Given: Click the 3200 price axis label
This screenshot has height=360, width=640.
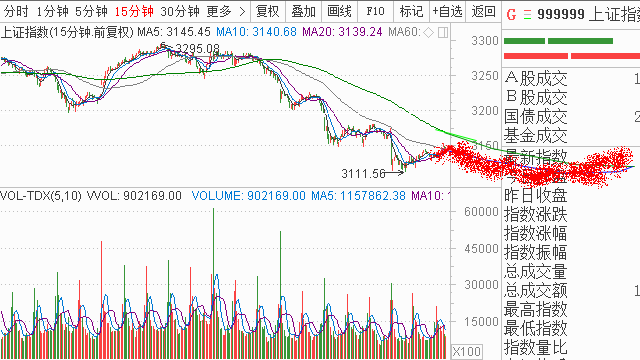Looking at the screenshot, I should coord(485,111).
